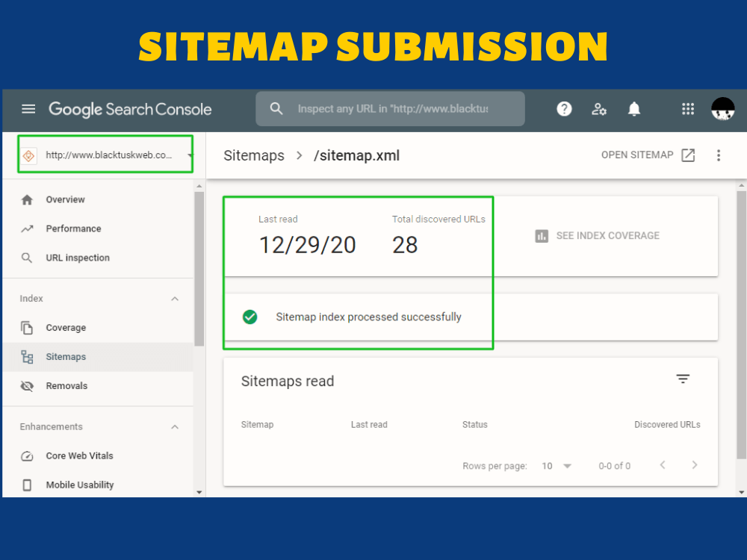Click the 28 total discovered URLs value
The width and height of the screenshot is (747, 560).
tap(405, 246)
